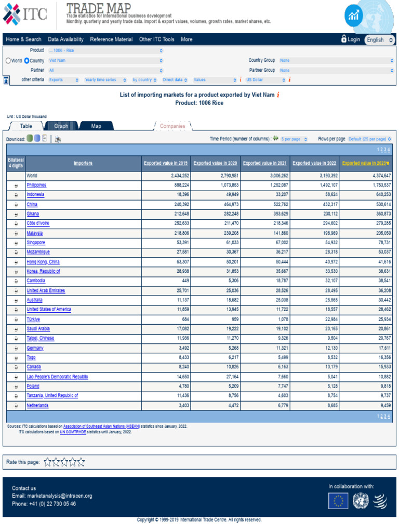Sort by Exported value in 2023 column
399x532 pixels.
coord(365,163)
